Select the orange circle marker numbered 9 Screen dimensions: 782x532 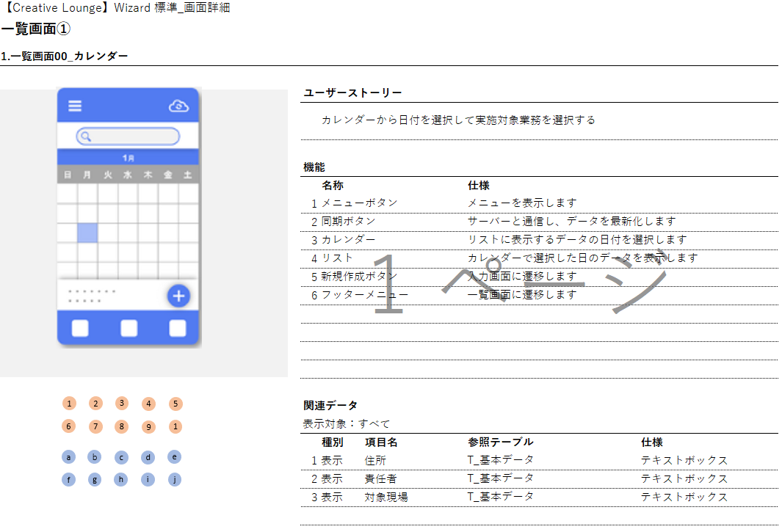tap(148, 426)
